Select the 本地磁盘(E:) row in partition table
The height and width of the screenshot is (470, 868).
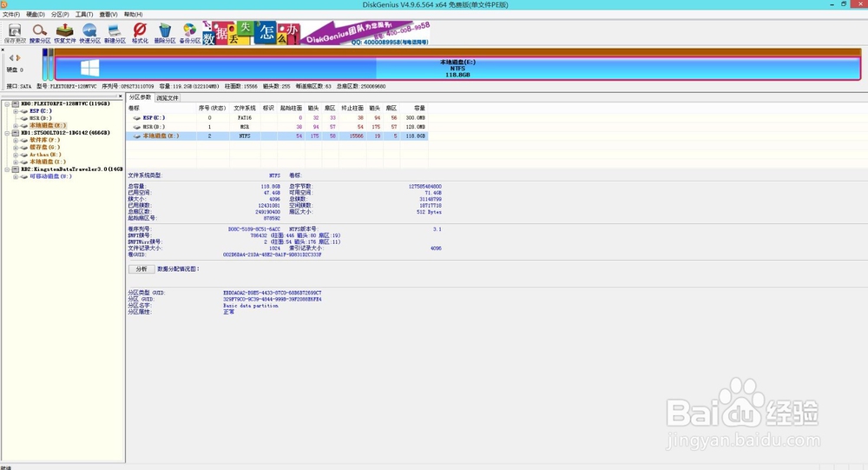click(277, 136)
